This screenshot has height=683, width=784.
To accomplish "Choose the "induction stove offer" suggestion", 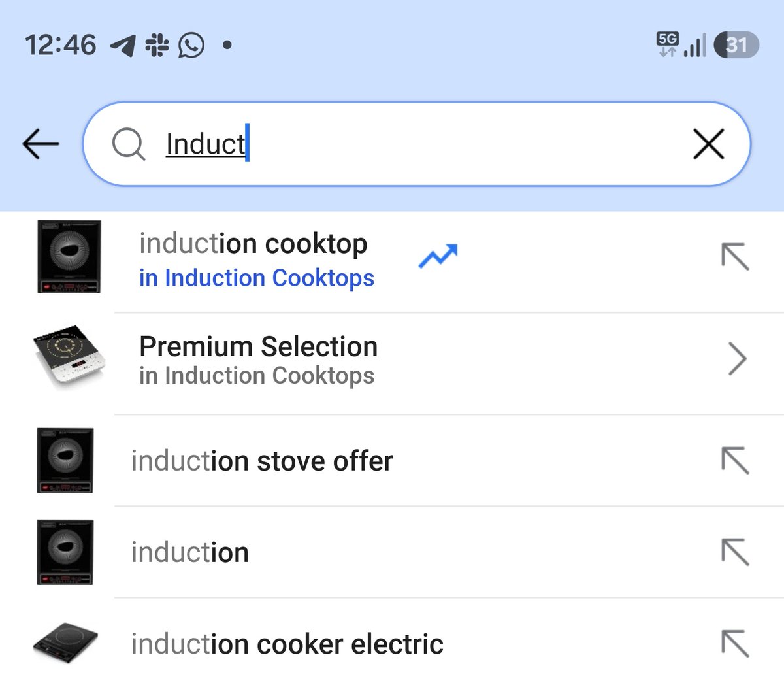I will coord(262,461).
